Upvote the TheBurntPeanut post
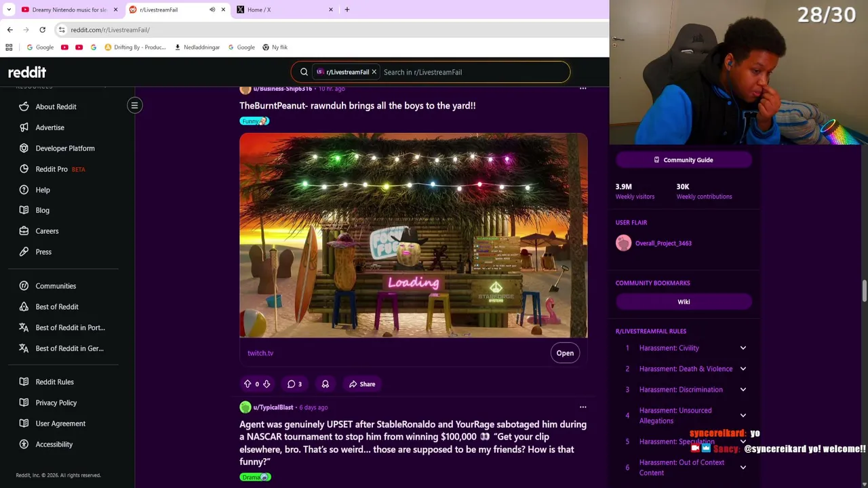868x488 pixels. tap(248, 384)
